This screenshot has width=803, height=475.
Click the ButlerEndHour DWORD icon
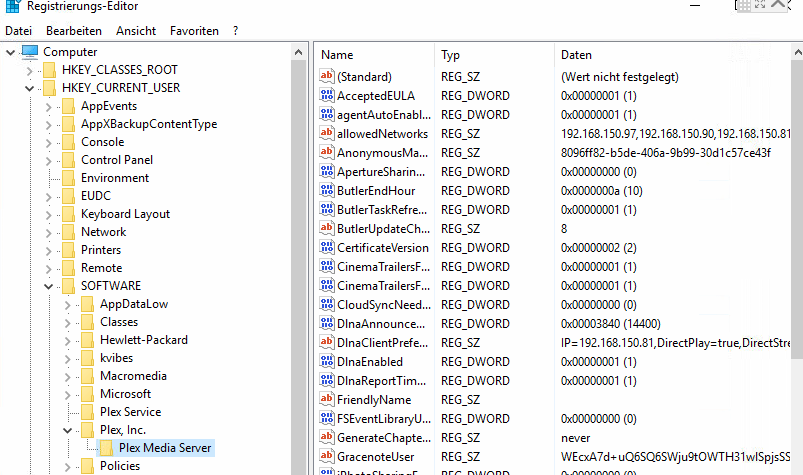[326, 190]
